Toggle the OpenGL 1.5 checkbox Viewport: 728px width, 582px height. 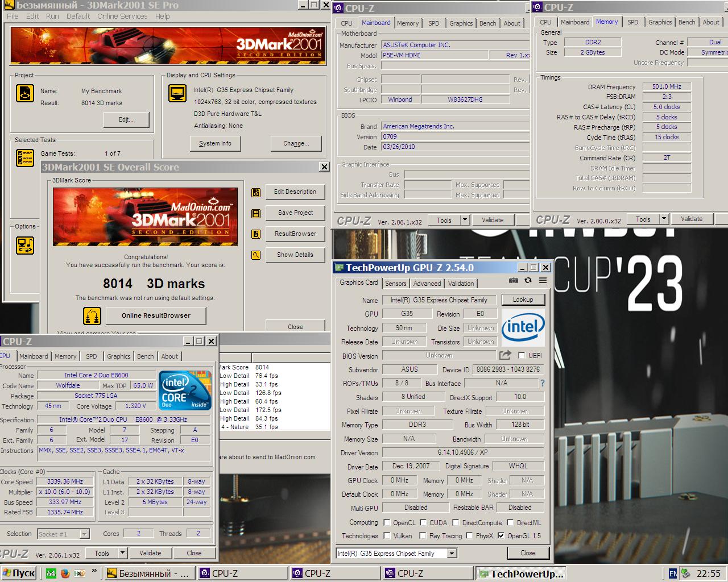click(x=501, y=535)
